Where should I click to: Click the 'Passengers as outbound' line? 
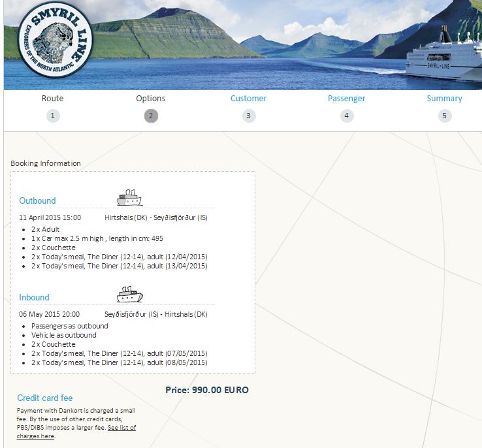click(70, 326)
